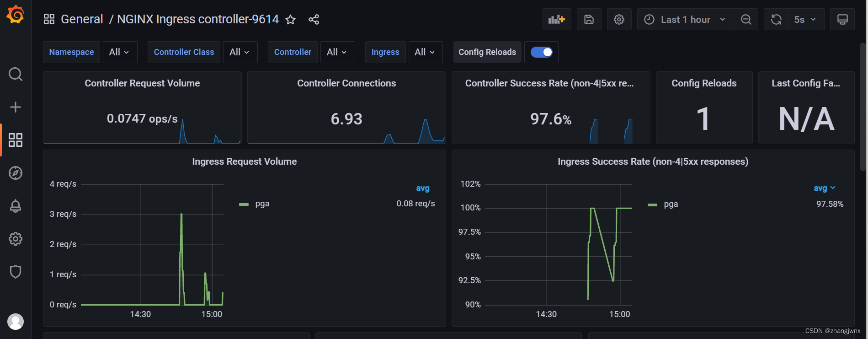Image resolution: width=868 pixels, height=339 pixels.
Task: Open dashboard settings gear in toolbar
Action: click(619, 19)
